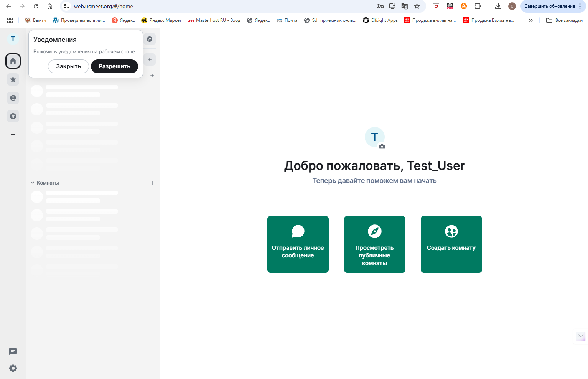Open the People space icon
Image resolution: width=588 pixels, height=379 pixels.
coord(13,98)
